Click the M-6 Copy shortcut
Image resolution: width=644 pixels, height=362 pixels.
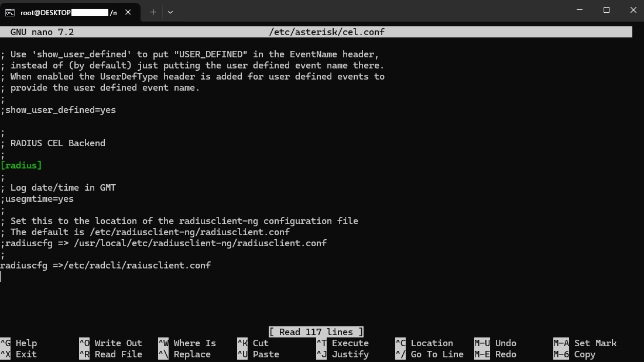pyautogui.click(x=574, y=354)
